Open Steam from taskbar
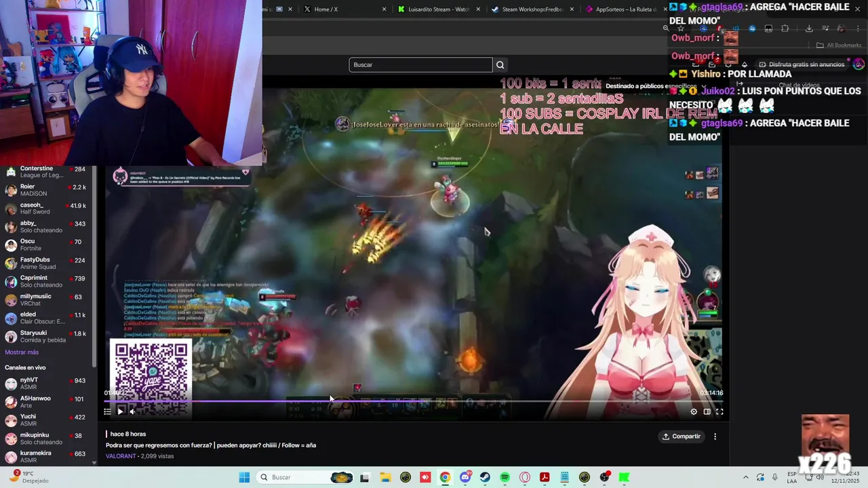The image size is (868, 488). click(485, 477)
